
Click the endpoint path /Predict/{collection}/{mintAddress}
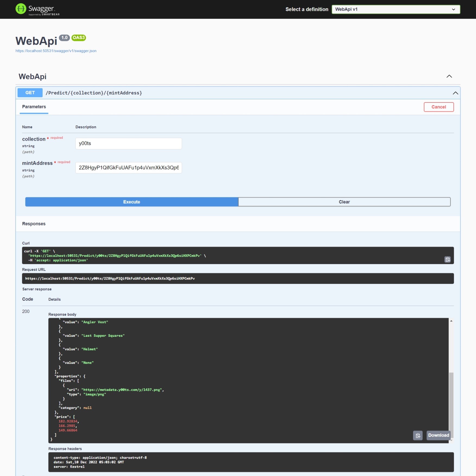coord(94,93)
